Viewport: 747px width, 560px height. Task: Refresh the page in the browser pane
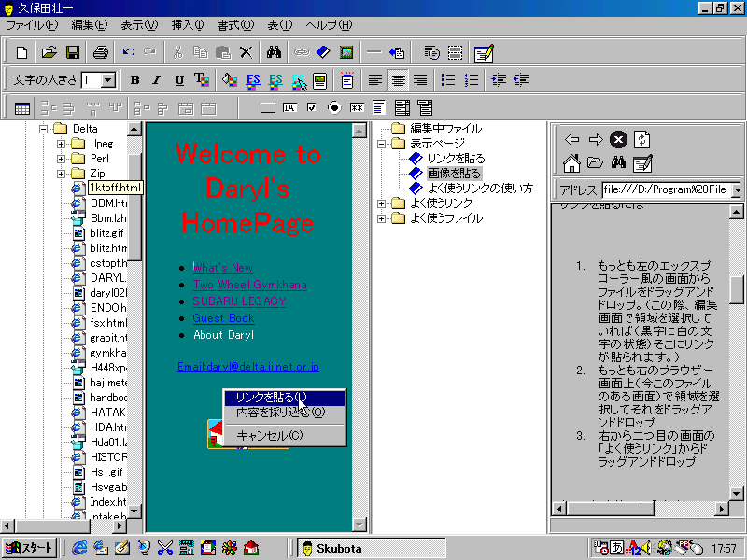click(x=641, y=139)
